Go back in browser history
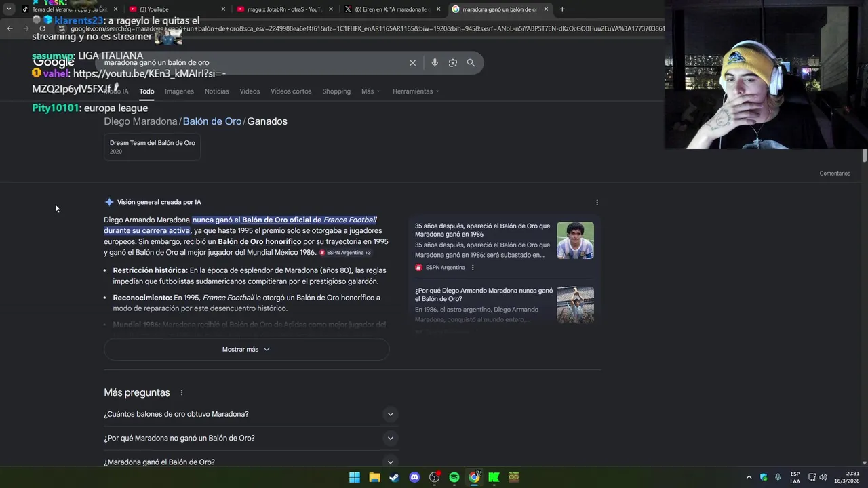The height and width of the screenshot is (488, 868). pyautogui.click(x=10, y=28)
